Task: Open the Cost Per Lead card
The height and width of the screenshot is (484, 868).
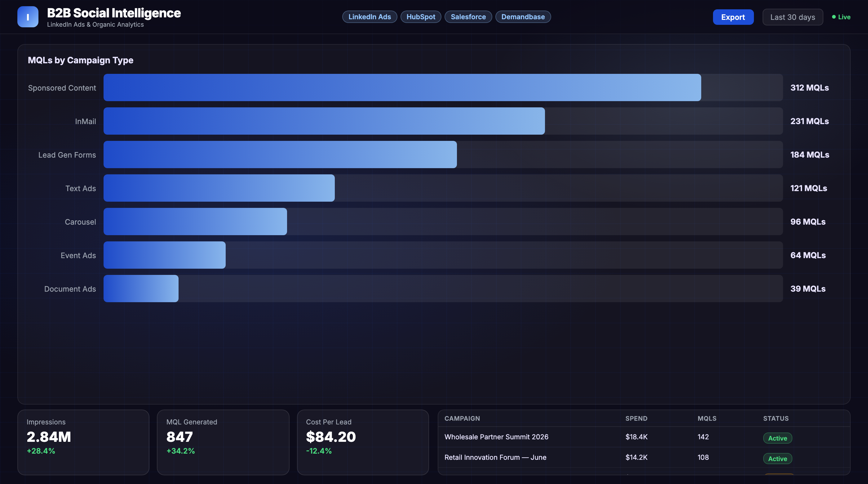Action: [363, 442]
